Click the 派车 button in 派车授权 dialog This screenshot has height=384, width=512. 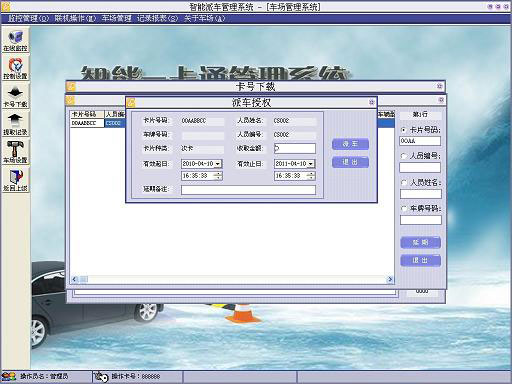(350, 144)
